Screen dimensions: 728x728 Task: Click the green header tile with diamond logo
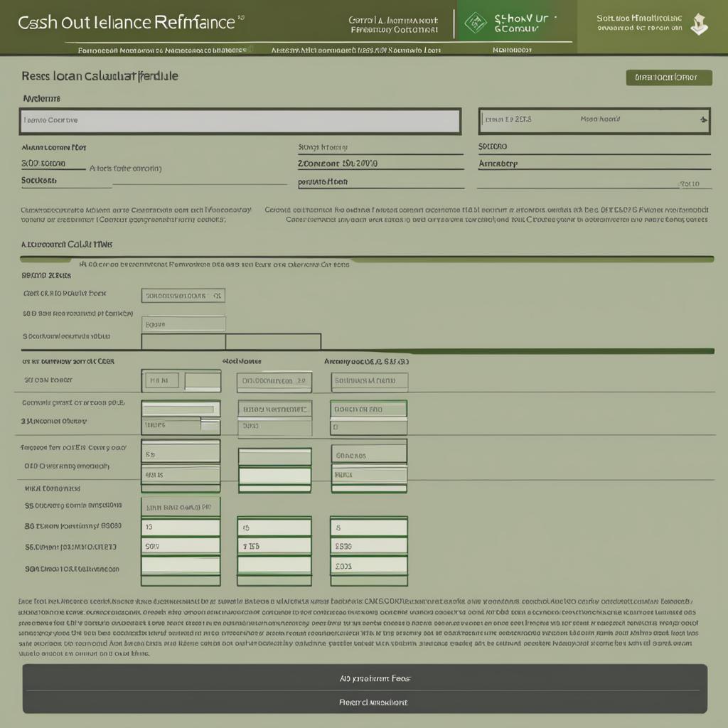(x=517, y=21)
